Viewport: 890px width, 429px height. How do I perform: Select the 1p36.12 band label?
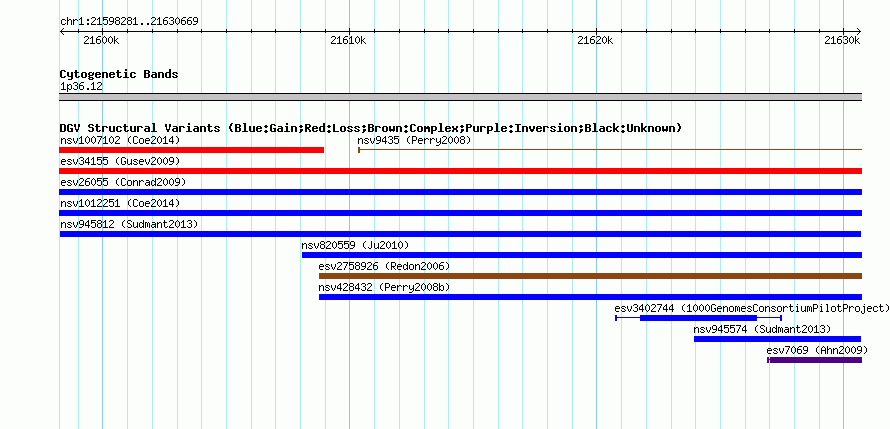point(81,86)
